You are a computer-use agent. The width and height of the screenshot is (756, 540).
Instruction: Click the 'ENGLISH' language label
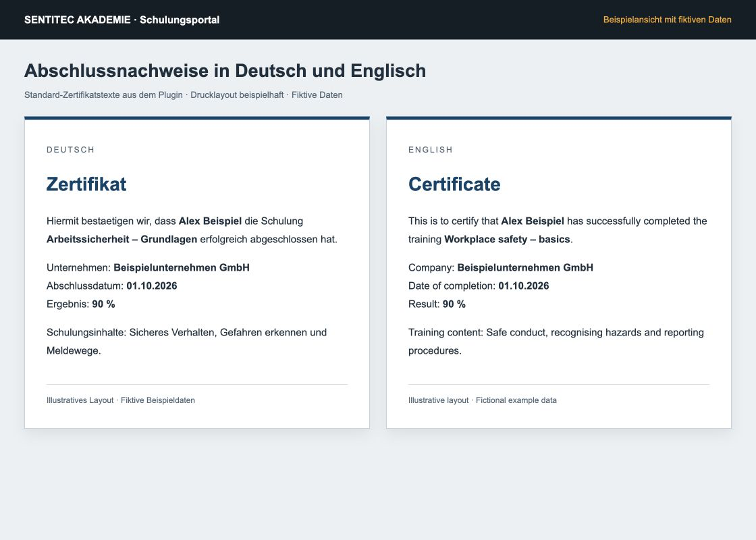(431, 150)
